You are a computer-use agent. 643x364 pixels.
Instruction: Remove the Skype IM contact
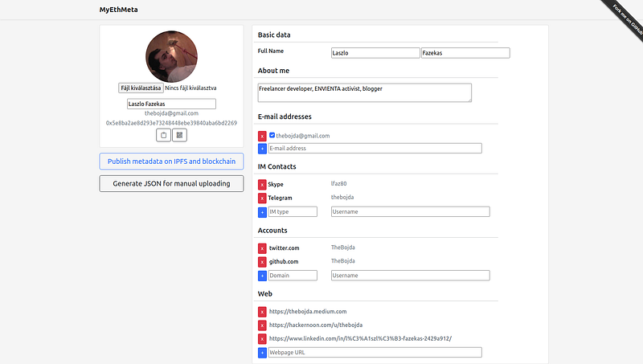click(262, 185)
